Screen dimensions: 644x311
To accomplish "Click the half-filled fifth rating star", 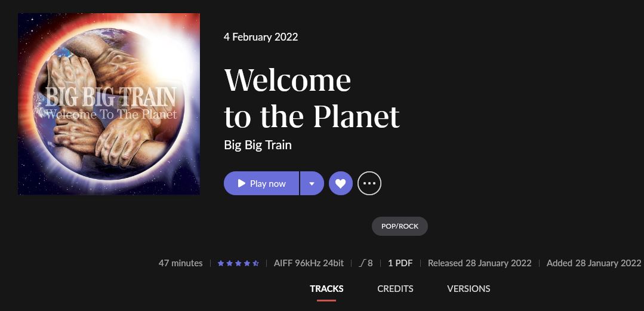I will click(x=256, y=263).
